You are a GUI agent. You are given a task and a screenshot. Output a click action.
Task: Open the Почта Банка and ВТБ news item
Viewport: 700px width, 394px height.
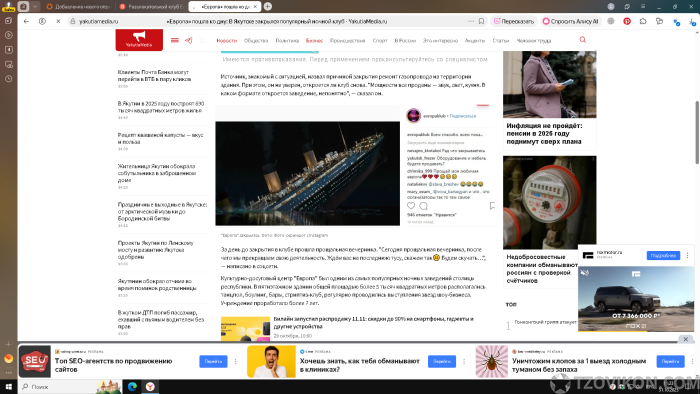click(154, 75)
